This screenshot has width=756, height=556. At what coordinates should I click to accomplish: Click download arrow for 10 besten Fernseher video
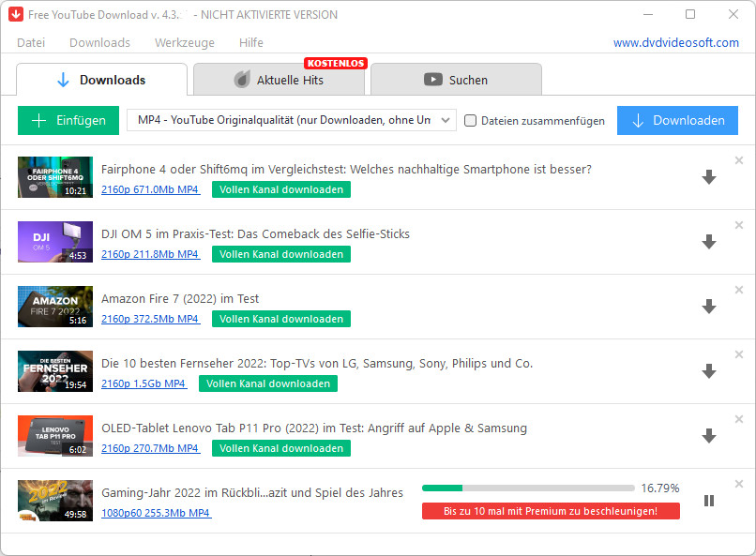click(x=709, y=371)
